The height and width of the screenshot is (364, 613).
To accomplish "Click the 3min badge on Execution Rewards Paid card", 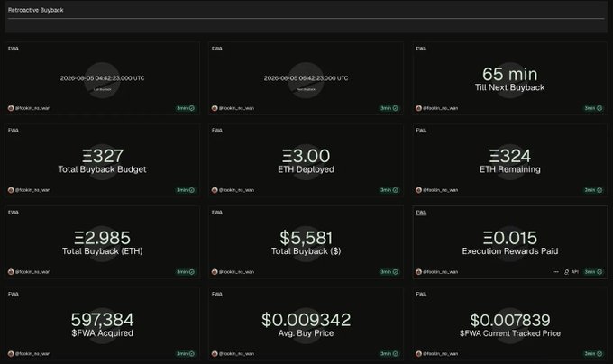I will (x=593, y=272).
